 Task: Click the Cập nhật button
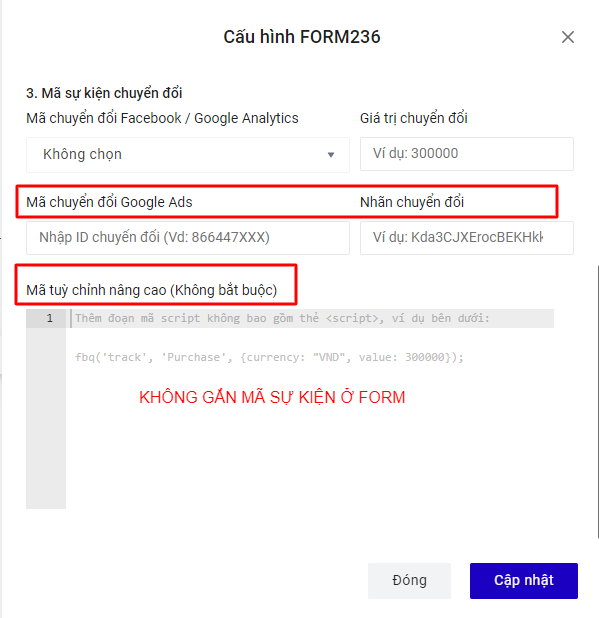click(x=524, y=581)
